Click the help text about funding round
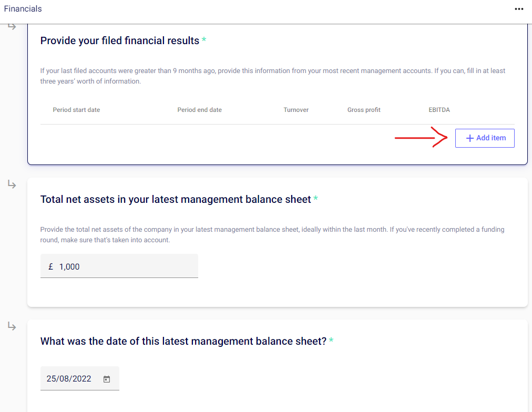 click(272, 235)
